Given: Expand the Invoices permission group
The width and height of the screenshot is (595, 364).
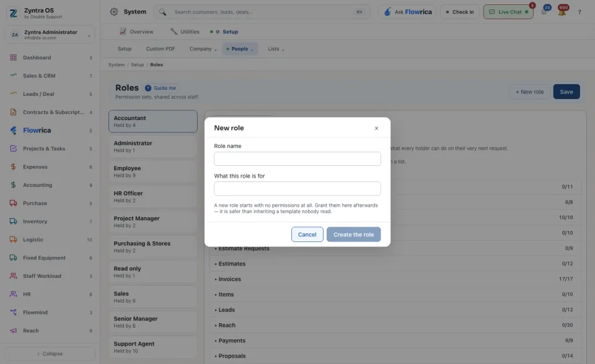Looking at the screenshot, I should click(x=394, y=279).
